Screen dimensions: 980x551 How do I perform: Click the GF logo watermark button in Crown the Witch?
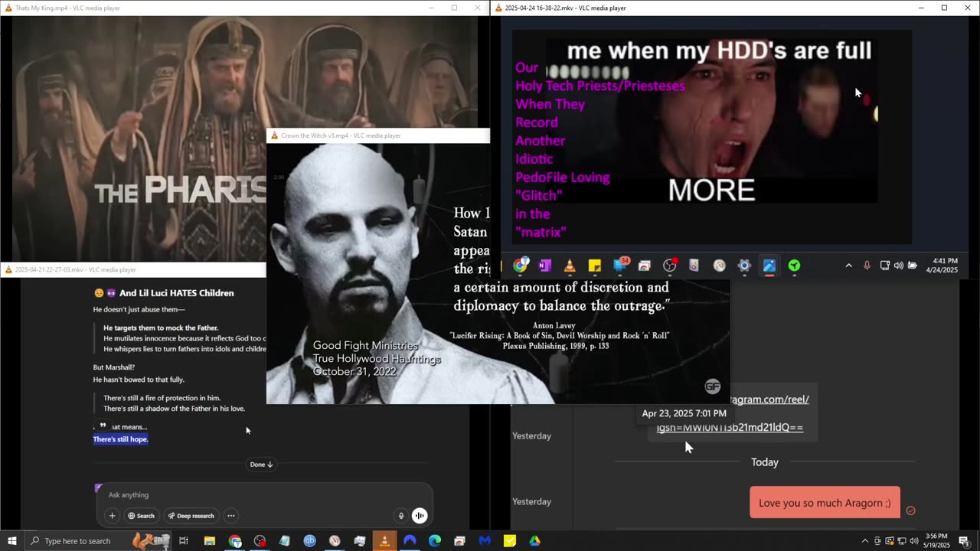click(713, 386)
